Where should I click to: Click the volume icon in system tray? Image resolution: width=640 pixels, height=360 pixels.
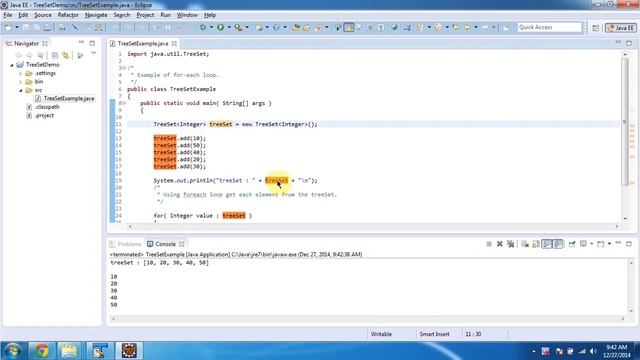(593, 351)
